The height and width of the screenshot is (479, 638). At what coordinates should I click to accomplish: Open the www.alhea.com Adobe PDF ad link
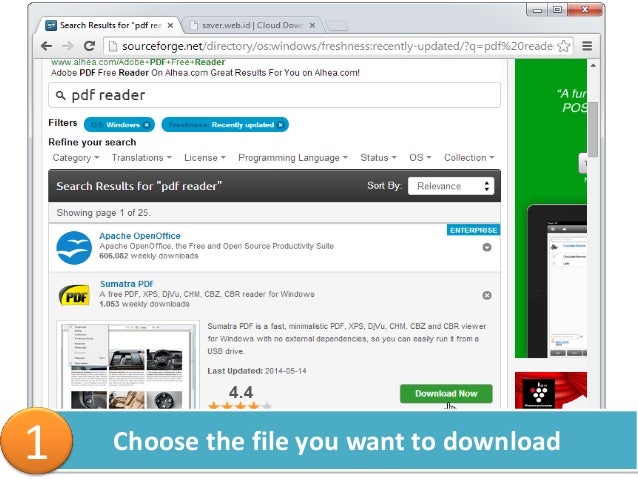point(138,62)
